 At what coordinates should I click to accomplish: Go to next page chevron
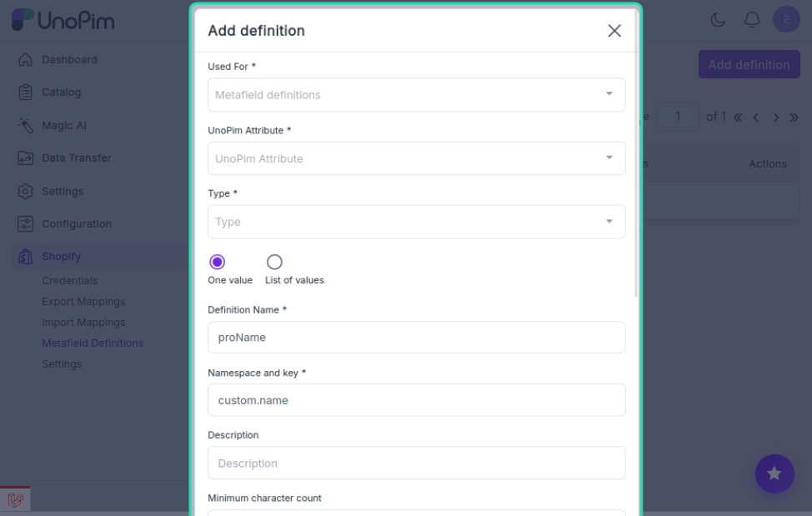click(775, 118)
